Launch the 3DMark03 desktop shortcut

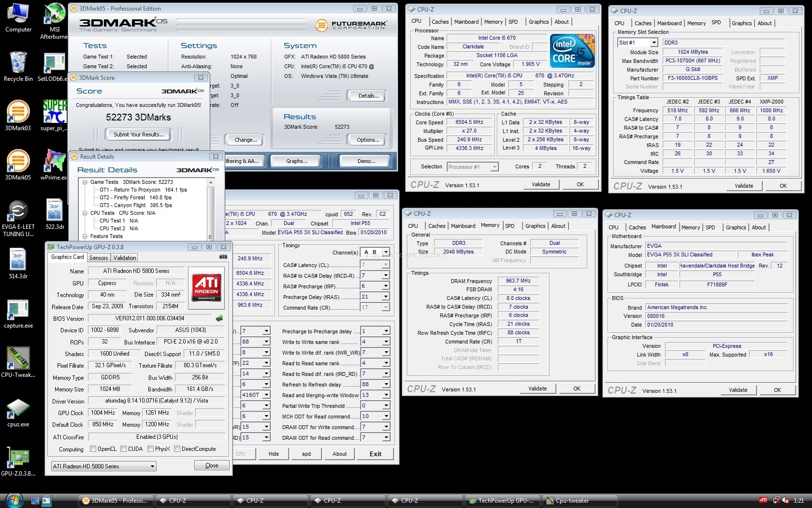pyautogui.click(x=18, y=116)
